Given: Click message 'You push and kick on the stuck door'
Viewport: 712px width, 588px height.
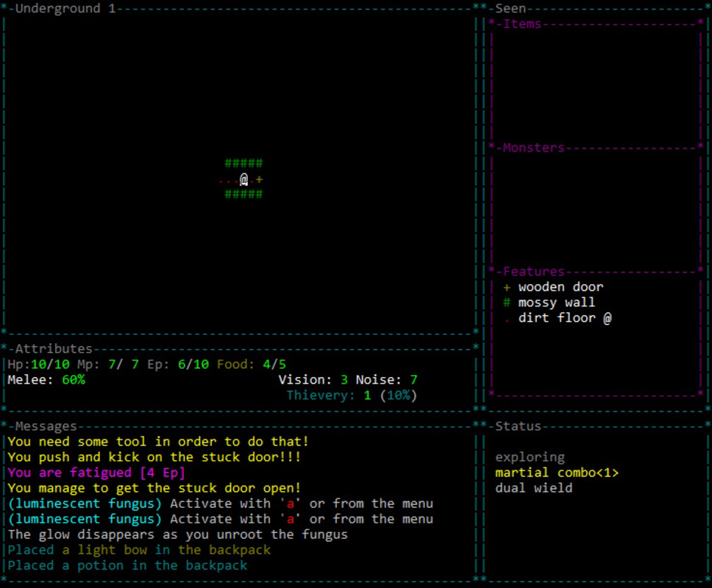Looking at the screenshot, I should click(154, 457).
